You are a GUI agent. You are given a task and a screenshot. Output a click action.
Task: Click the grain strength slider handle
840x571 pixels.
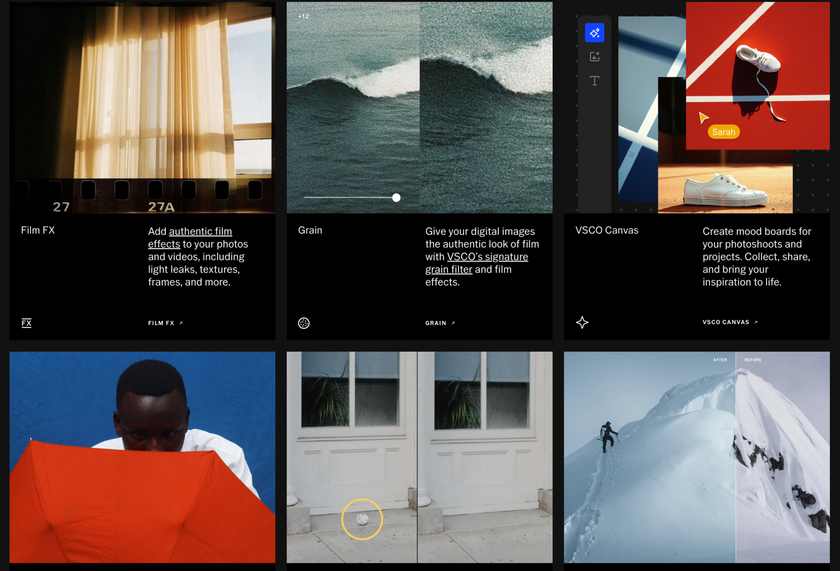click(x=396, y=198)
